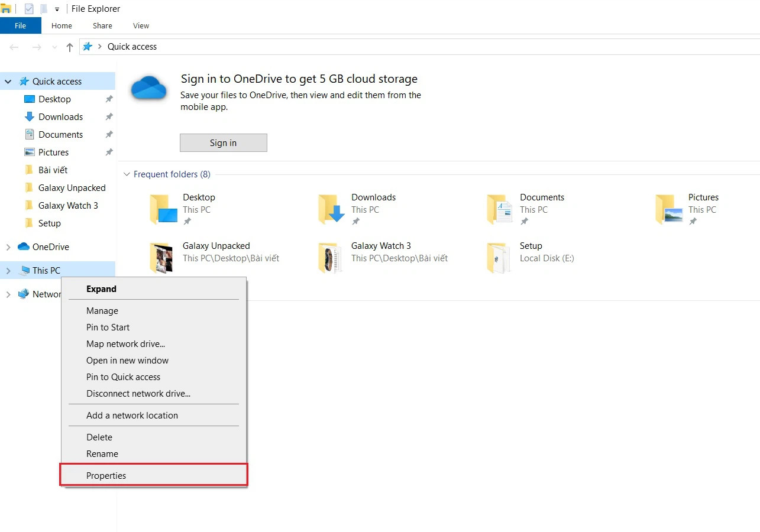Click the Downloads arrow icon in sidebar
Screen dimensions: 760x532
click(x=30, y=117)
